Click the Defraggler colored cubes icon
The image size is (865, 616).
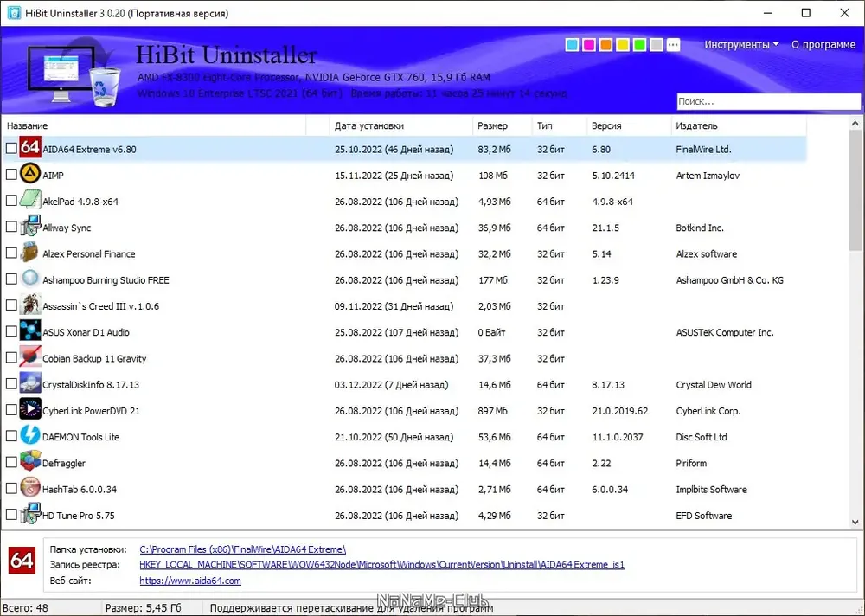30,461
